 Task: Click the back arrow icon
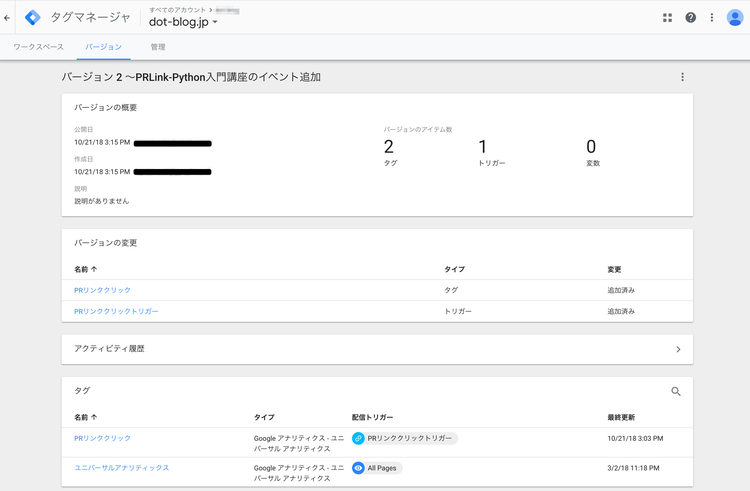7,18
